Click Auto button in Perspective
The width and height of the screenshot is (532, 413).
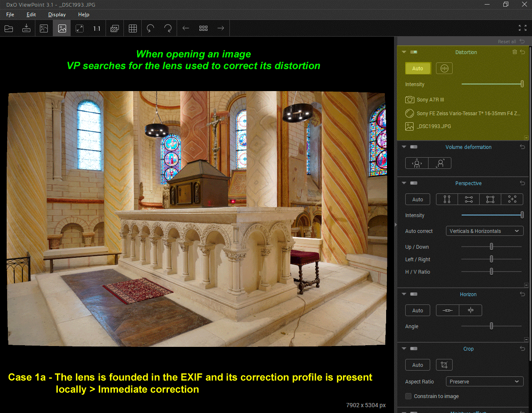(418, 200)
